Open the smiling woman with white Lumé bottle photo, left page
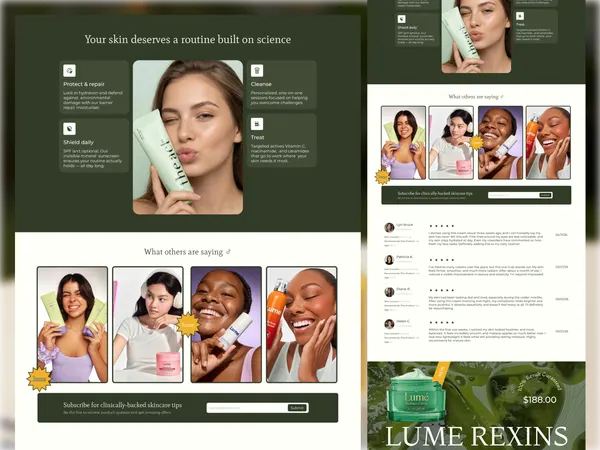Image resolution: width=600 pixels, height=450 pixels. coord(226,324)
